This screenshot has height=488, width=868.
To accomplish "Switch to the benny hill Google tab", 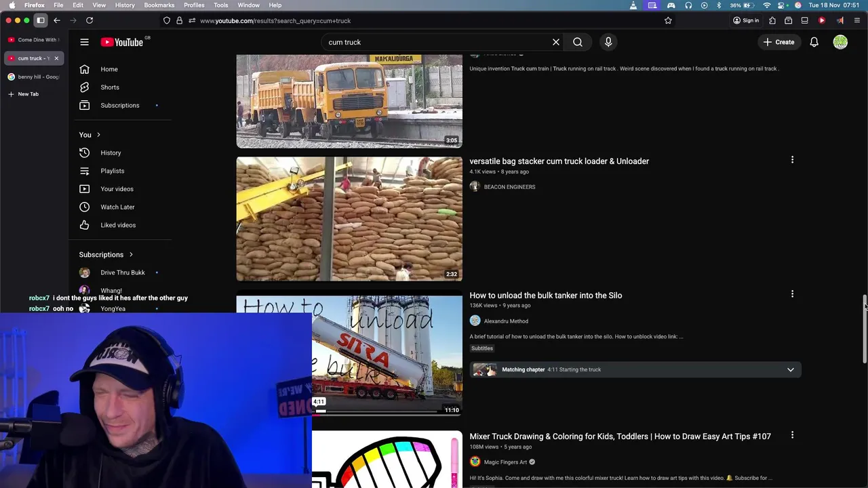I will [33, 77].
